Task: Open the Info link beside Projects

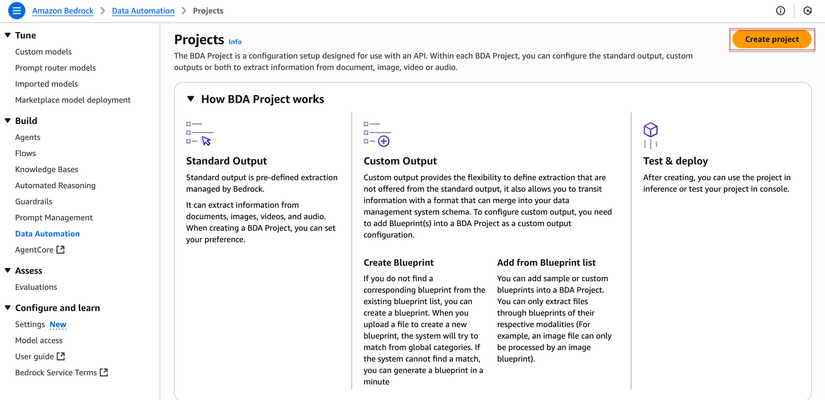Action: point(235,42)
